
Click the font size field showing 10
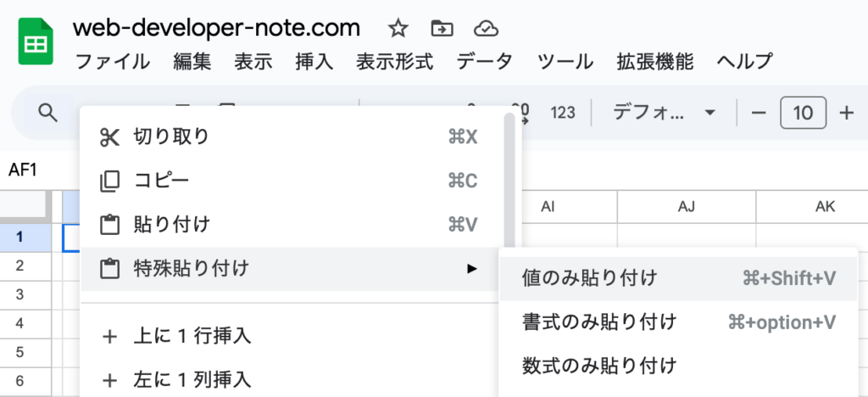pos(802,112)
